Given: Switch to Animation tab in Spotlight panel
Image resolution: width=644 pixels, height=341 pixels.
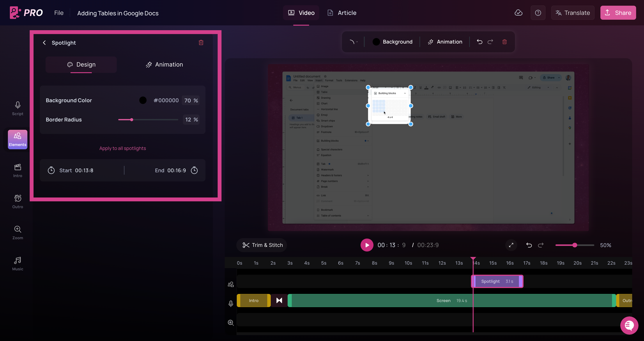Looking at the screenshot, I should 164,64.
